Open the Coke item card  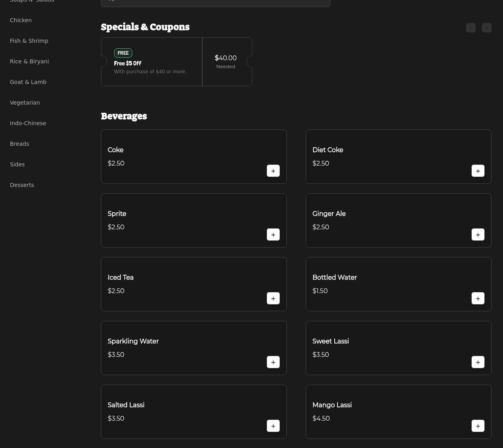pos(194,156)
